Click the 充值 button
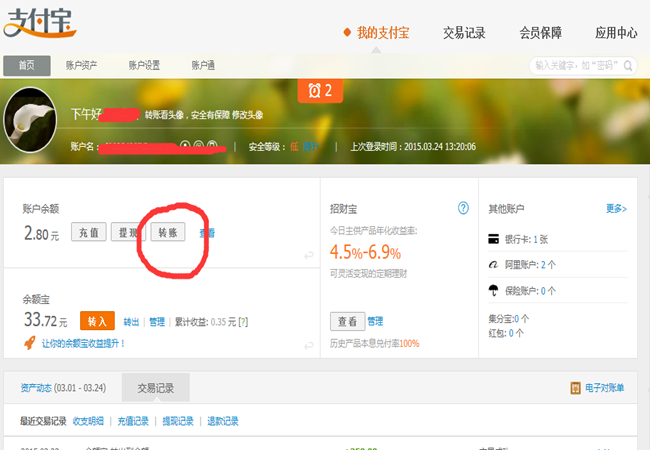The height and width of the screenshot is (450, 650). pyautogui.click(x=89, y=232)
